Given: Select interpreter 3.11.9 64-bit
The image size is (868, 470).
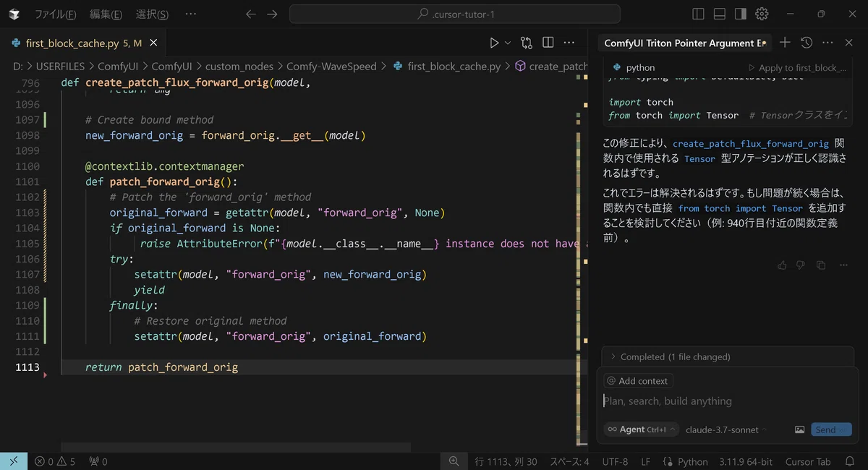Looking at the screenshot, I should point(746,461).
